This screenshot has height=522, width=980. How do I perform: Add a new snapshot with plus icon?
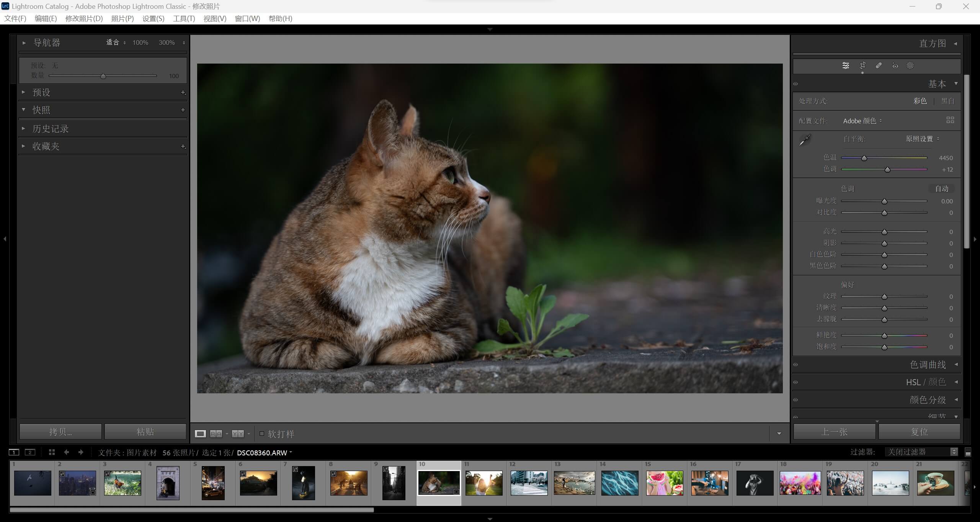183,110
